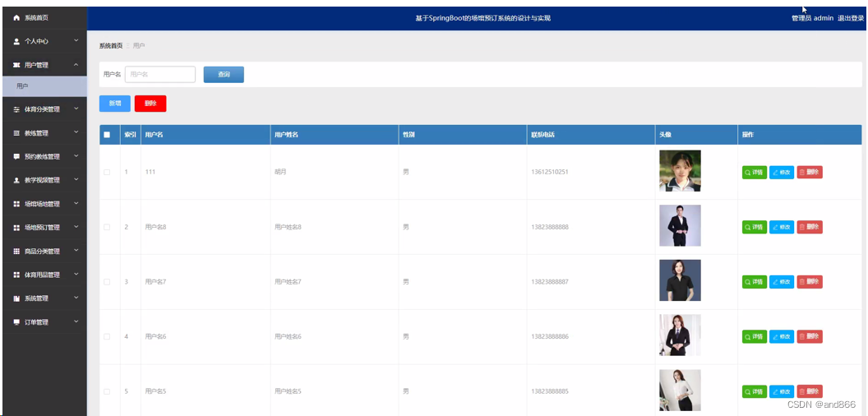The width and height of the screenshot is (868, 416).
Task: Expand 场地预订管理 with its chevron
Action: coord(76,227)
